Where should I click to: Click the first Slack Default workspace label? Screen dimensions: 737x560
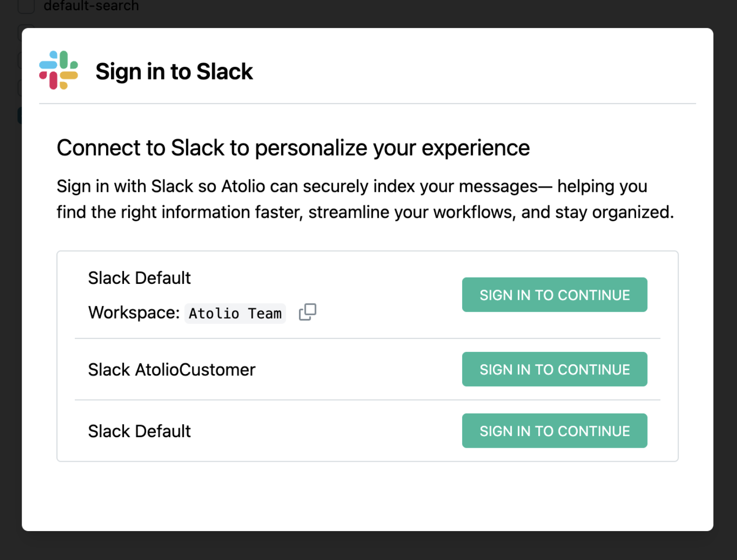[x=139, y=278]
